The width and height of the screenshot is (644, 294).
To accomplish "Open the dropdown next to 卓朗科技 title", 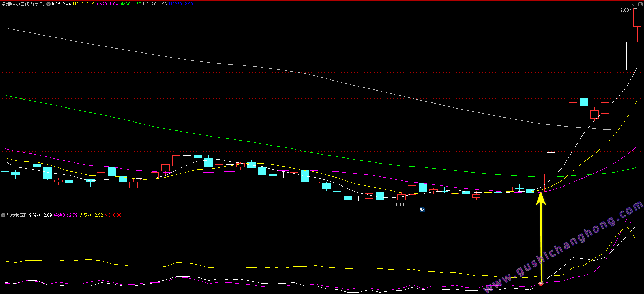I will pyautogui.click(x=49, y=4).
